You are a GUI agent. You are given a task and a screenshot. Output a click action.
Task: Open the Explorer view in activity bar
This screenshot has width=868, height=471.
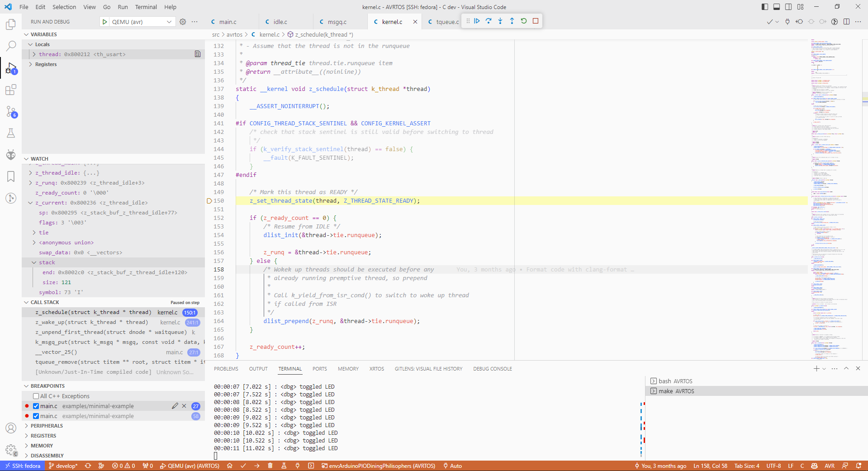click(11, 24)
